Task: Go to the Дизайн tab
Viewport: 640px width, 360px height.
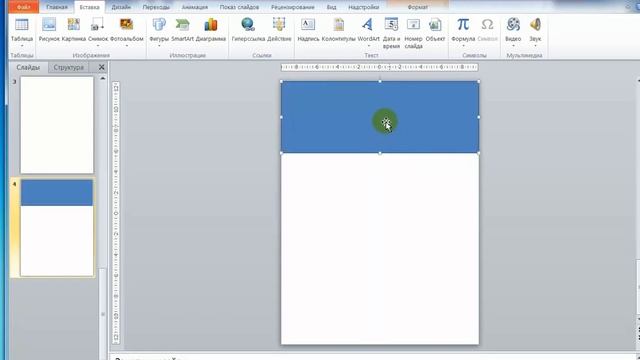Action: (x=121, y=7)
